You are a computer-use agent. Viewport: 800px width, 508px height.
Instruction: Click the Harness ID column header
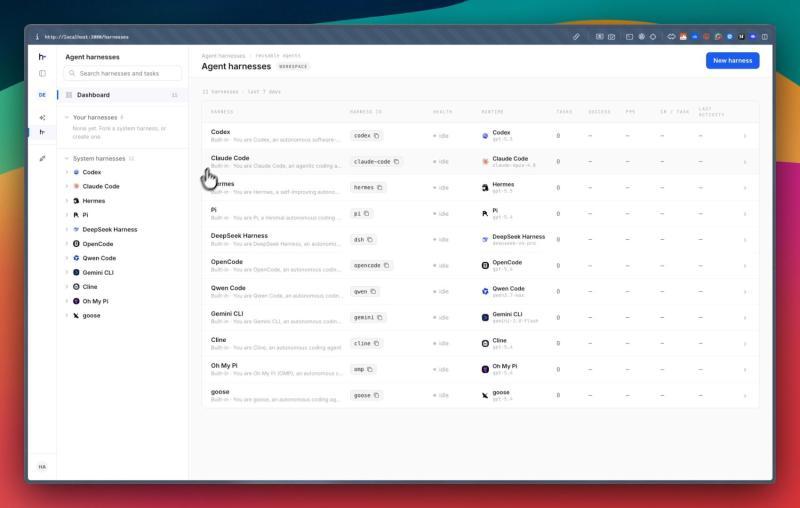366,112
